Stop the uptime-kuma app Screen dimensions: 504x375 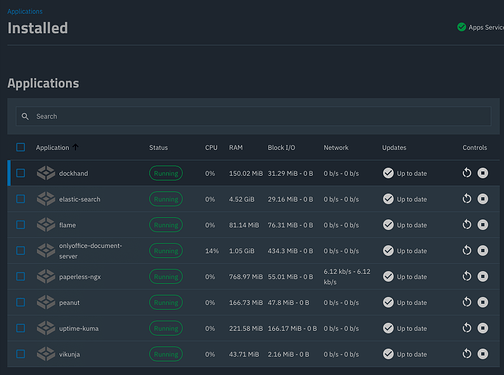483,328
